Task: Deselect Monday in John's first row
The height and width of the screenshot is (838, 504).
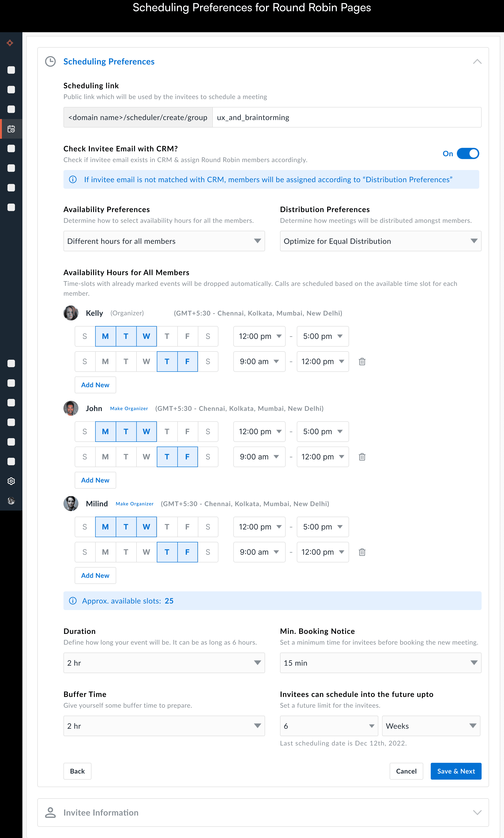Action: 105,431
